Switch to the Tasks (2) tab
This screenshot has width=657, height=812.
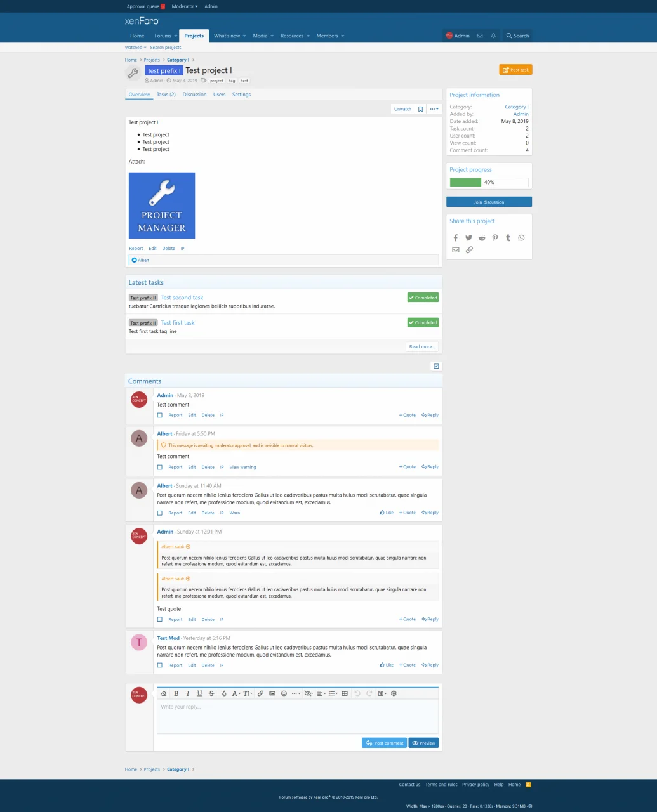[x=166, y=95]
